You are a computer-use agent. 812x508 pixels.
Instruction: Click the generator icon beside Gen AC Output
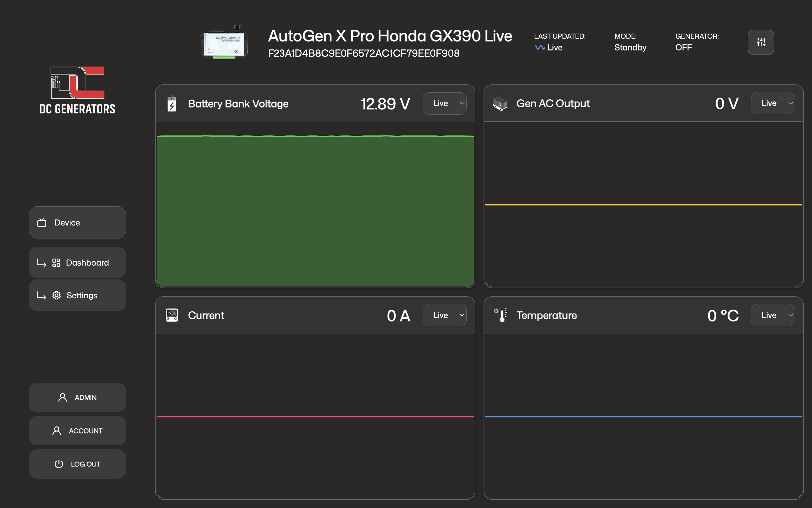pos(500,104)
